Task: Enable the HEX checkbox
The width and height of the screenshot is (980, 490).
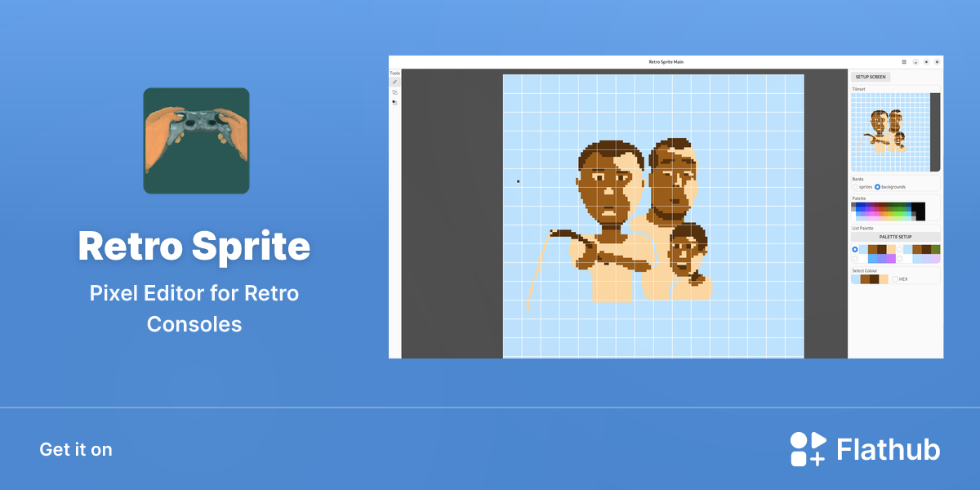Action: click(895, 279)
